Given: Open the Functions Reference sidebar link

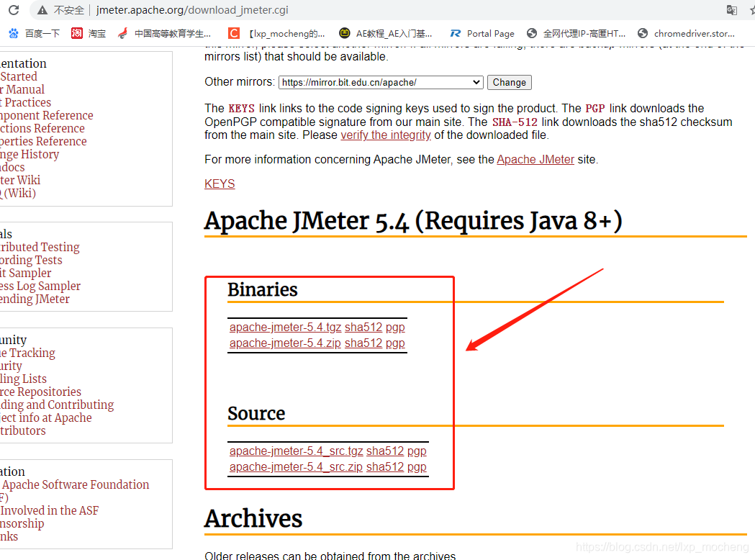Looking at the screenshot, I should [42, 129].
